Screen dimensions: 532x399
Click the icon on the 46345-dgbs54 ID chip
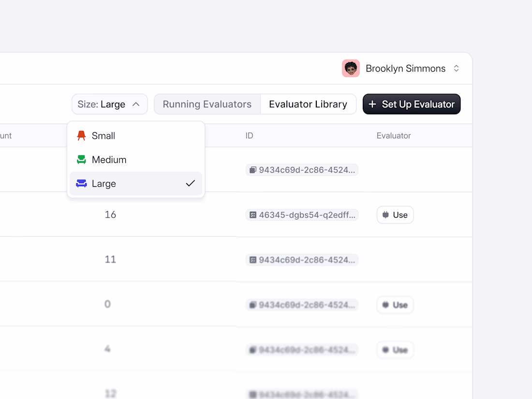tap(253, 215)
